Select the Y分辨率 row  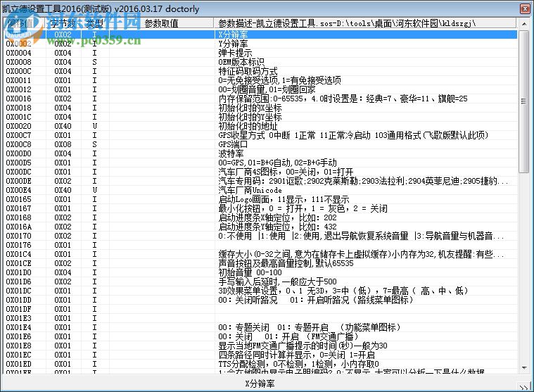coord(261,44)
